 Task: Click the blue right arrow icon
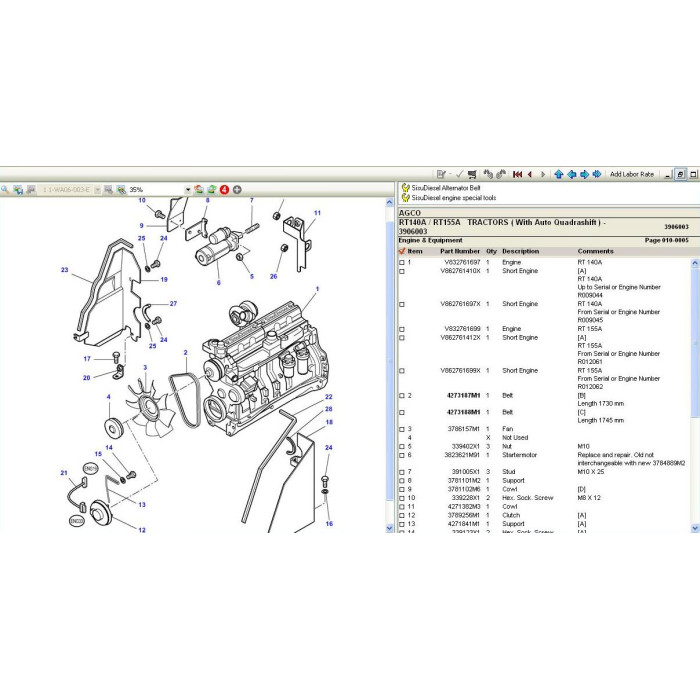coord(584,174)
